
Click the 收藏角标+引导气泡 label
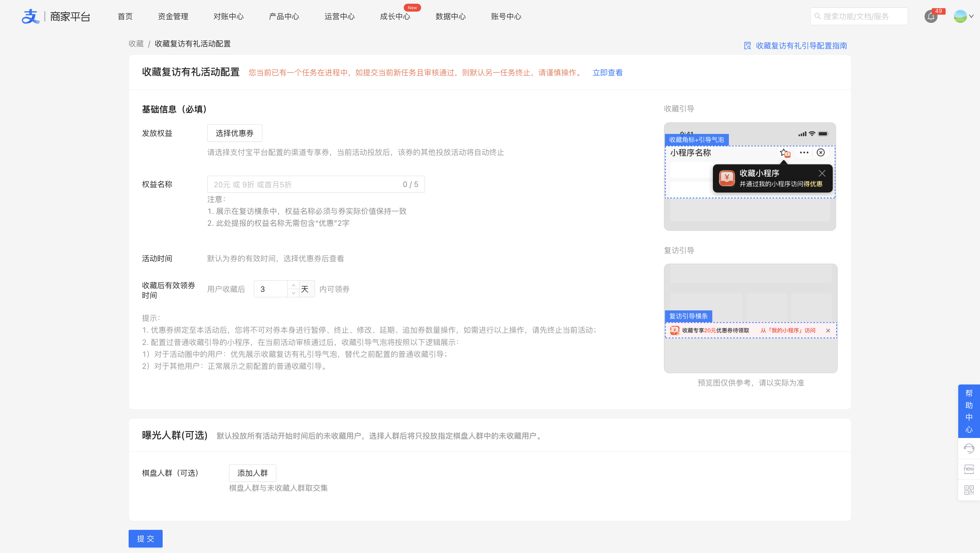click(697, 140)
